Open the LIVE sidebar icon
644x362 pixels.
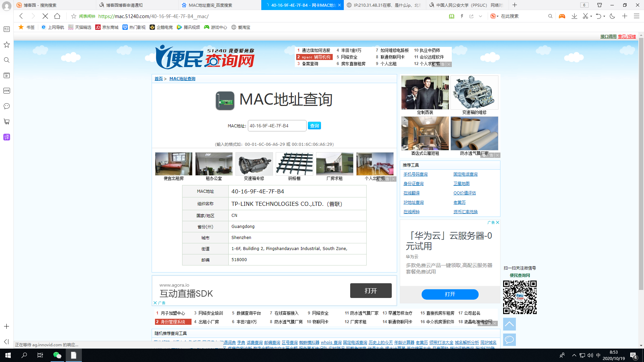7,91
